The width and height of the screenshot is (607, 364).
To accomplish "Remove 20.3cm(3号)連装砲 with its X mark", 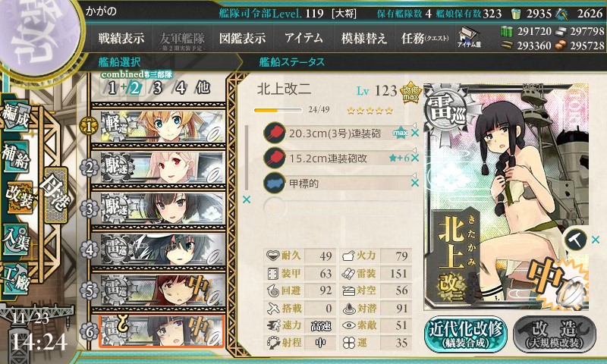I will pos(415,133).
